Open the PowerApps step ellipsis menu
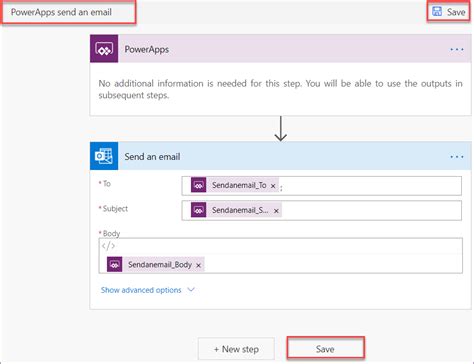474x364 pixels. coord(457,50)
